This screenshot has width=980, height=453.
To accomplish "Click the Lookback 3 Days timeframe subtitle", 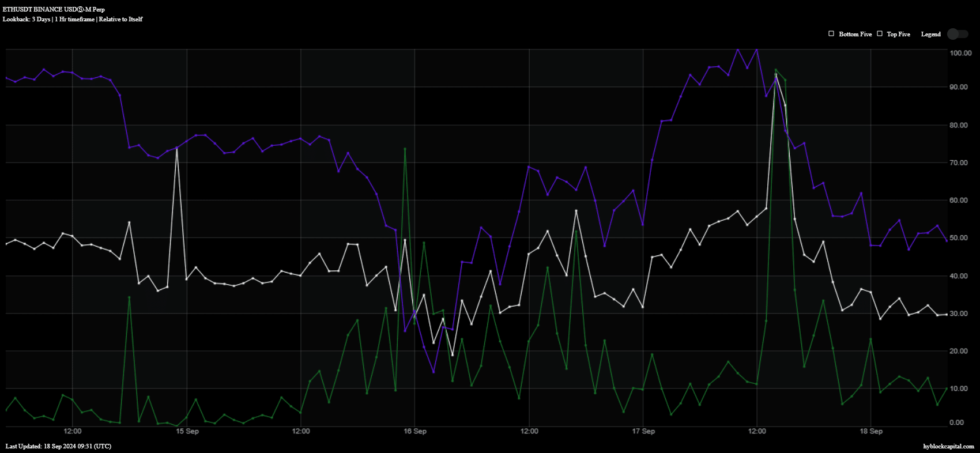I will [x=73, y=19].
